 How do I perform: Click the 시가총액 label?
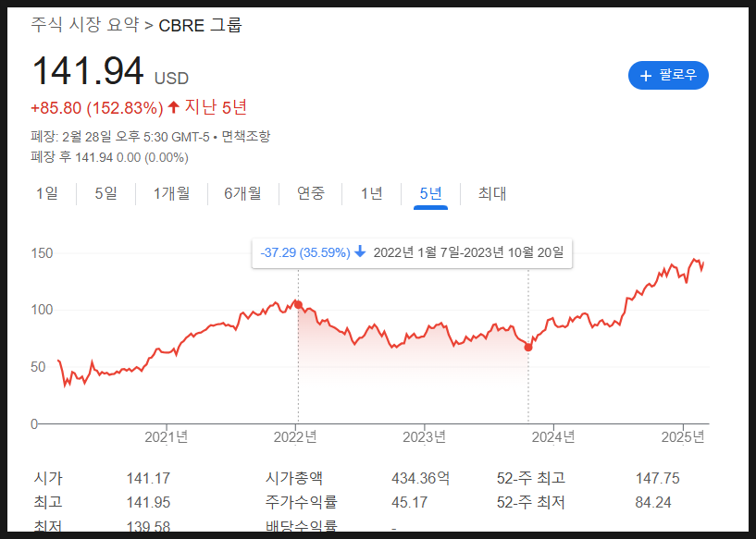293,478
